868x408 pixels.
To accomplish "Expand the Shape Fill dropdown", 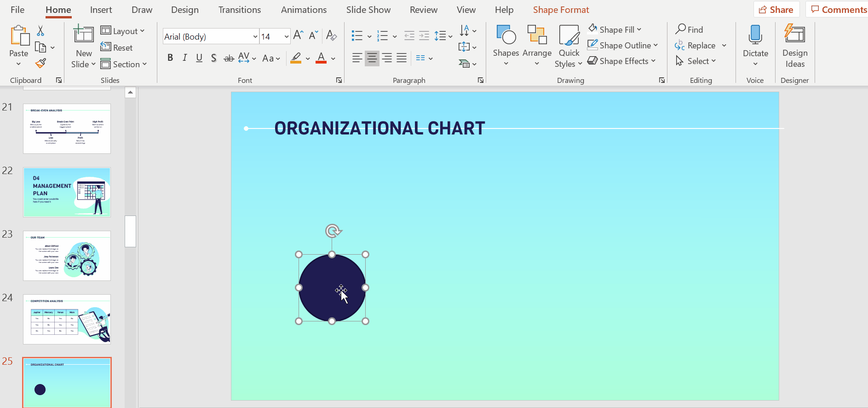I will click(x=639, y=29).
